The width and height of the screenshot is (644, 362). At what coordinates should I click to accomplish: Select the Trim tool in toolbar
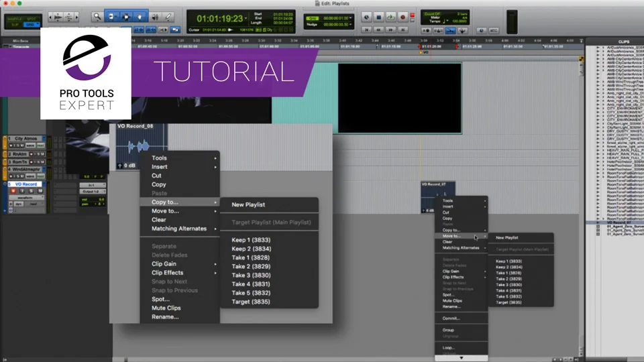[x=111, y=17]
